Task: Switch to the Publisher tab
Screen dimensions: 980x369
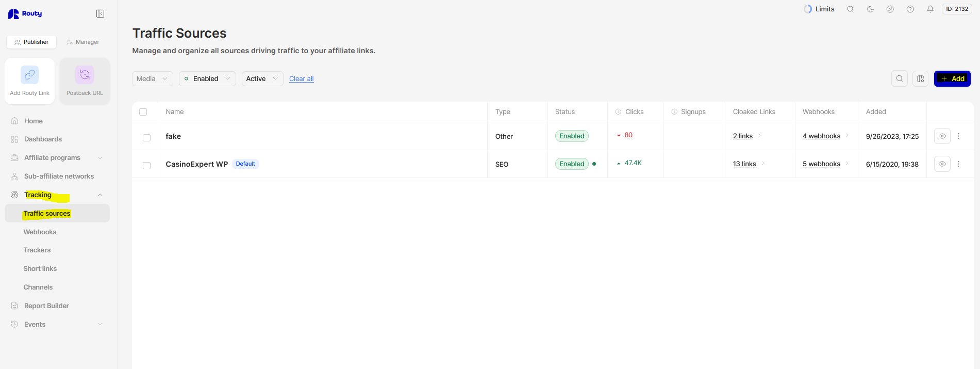Action: [31, 42]
